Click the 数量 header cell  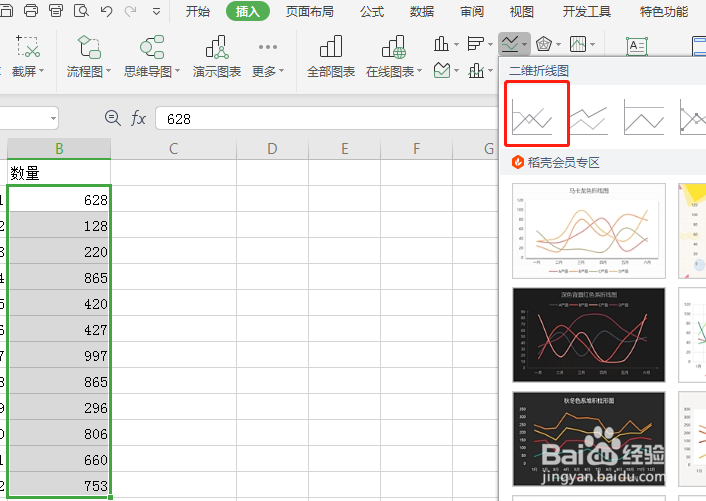click(x=59, y=172)
